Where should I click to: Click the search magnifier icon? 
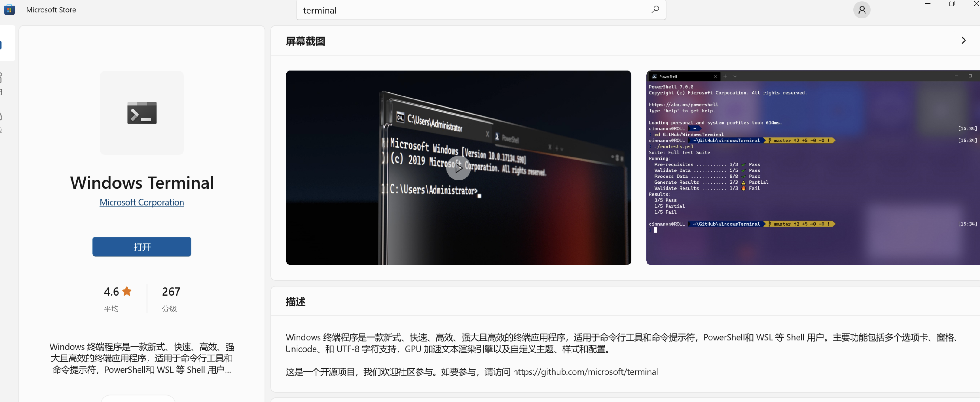pos(655,10)
